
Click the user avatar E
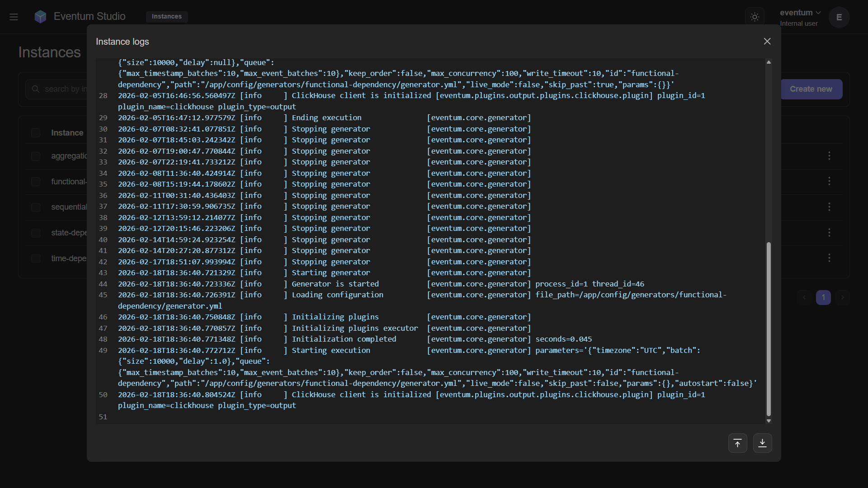pyautogui.click(x=839, y=17)
